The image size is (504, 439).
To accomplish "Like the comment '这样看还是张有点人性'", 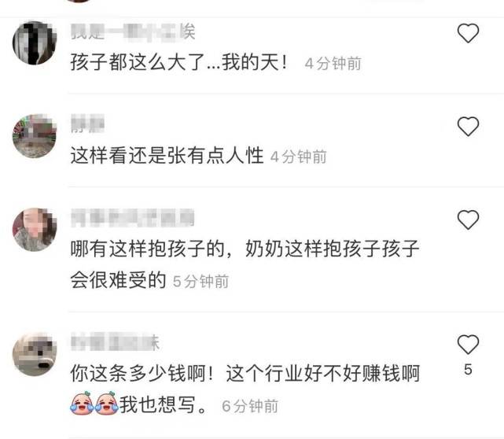I will 468,126.
